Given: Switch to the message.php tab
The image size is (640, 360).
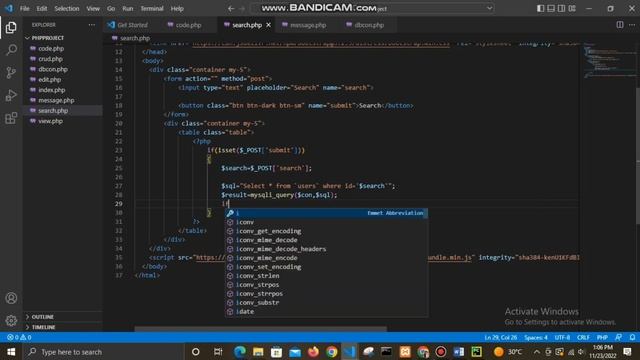Looking at the screenshot, I should tap(308, 25).
